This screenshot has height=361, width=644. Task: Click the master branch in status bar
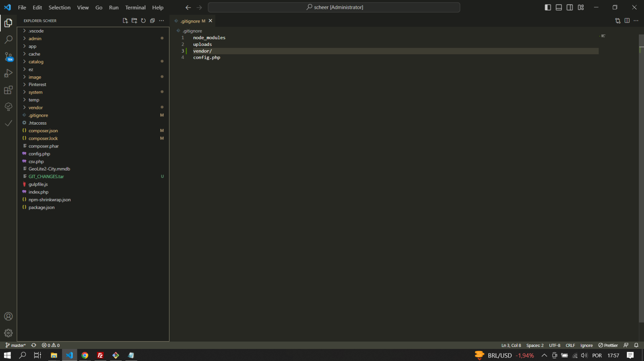pos(16,345)
